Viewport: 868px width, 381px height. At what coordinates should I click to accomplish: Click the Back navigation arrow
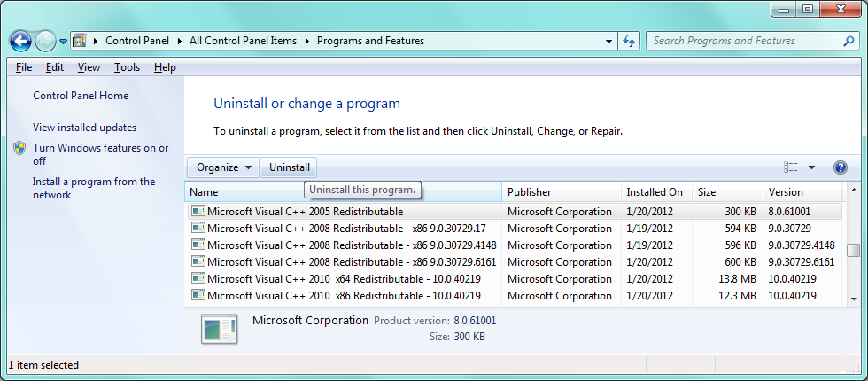click(20, 41)
